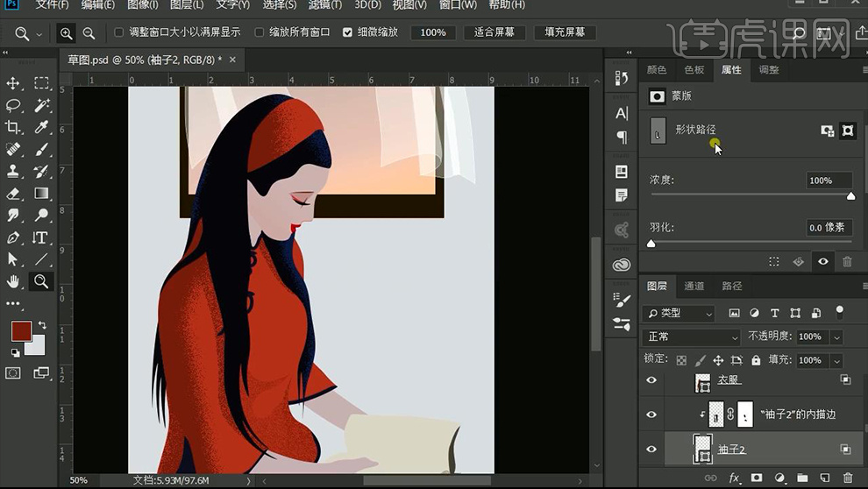The width and height of the screenshot is (868, 489).
Task: Hide the 衣服 layer
Action: tap(651, 380)
